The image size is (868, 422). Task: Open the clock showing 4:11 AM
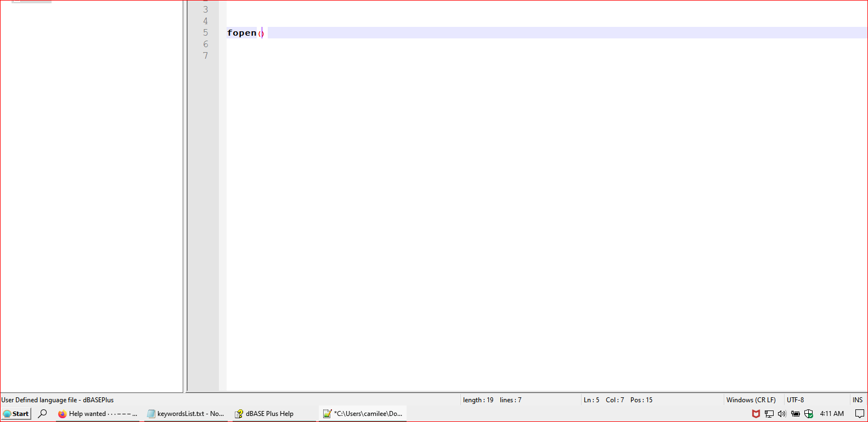pyautogui.click(x=832, y=414)
